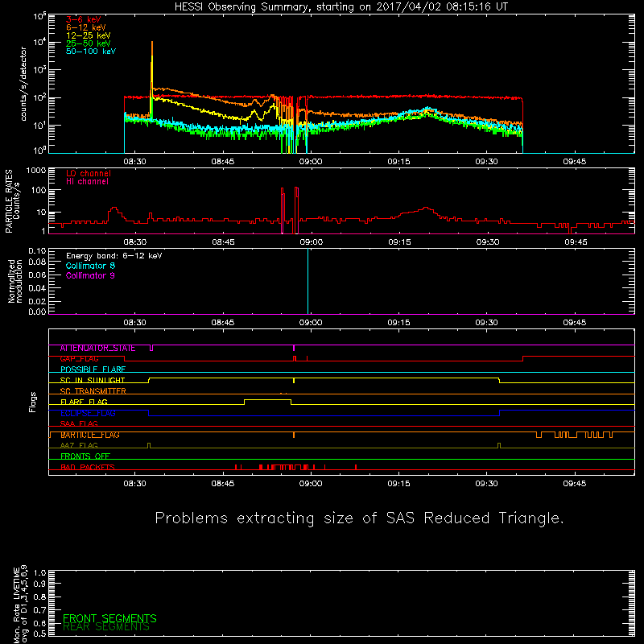Click the 08:30 tick label under the count-rate plot
Image resolution: width=644 pixels, height=644 pixels.
[134, 162]
